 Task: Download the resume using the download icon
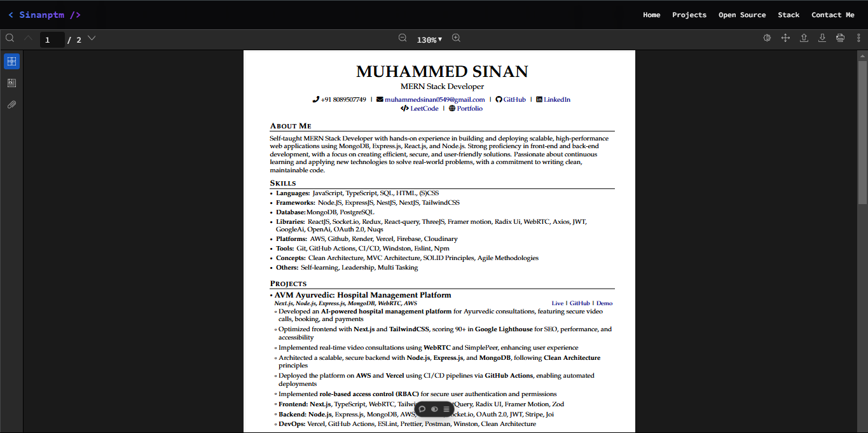[x=822, y=38]
